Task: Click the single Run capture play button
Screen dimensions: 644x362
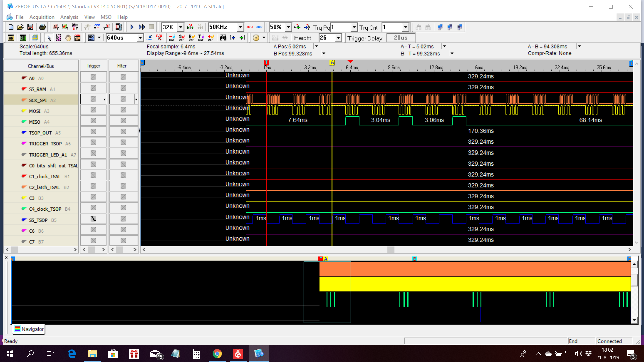Action: (132, 27)
